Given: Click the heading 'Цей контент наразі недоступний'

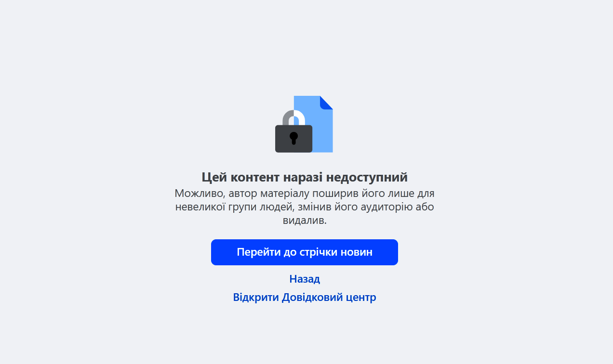Looking at the screenshot, I should click(x=305, y=177).
